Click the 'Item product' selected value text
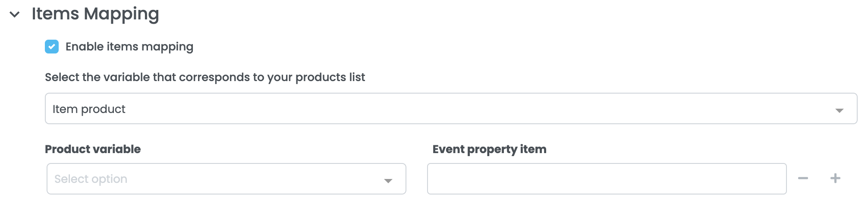868x207 pixels. (89, 109)
